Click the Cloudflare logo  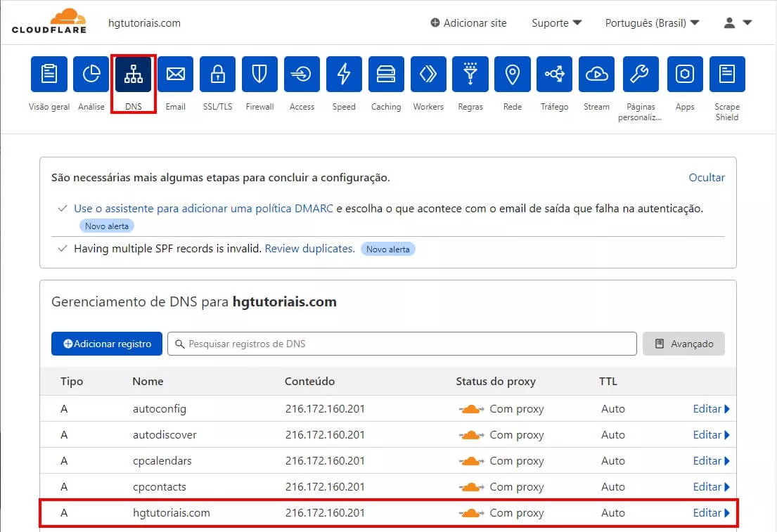(x=49, y=21)
